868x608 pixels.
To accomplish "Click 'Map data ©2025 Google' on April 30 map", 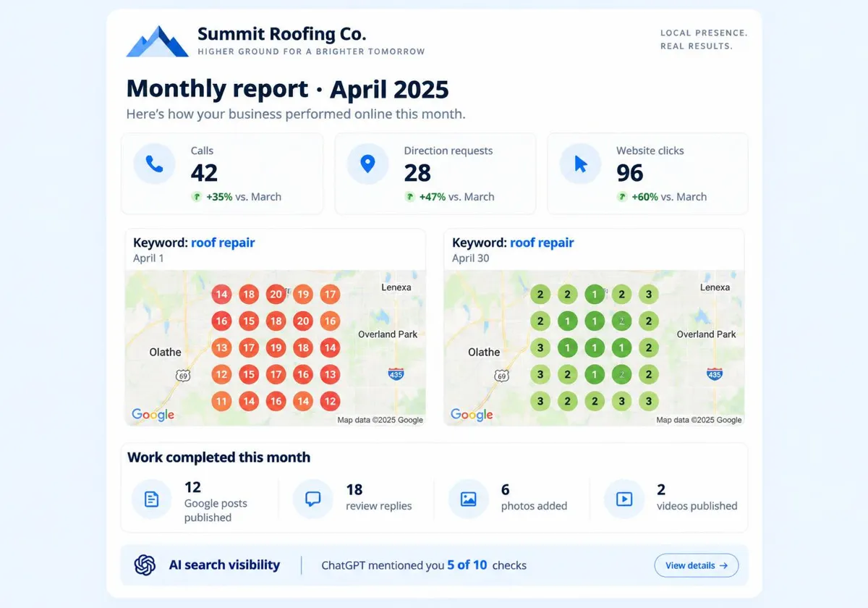I will pyautogui.click(x=699, y=420).
